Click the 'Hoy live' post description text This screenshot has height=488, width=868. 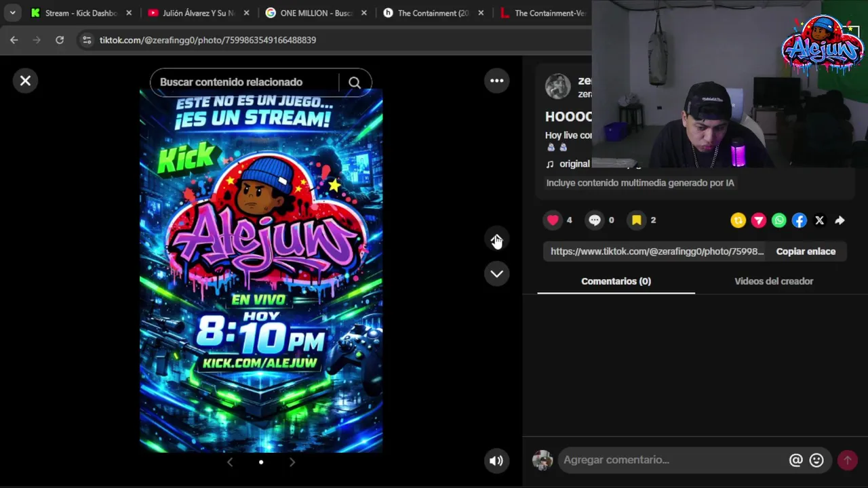568,136
